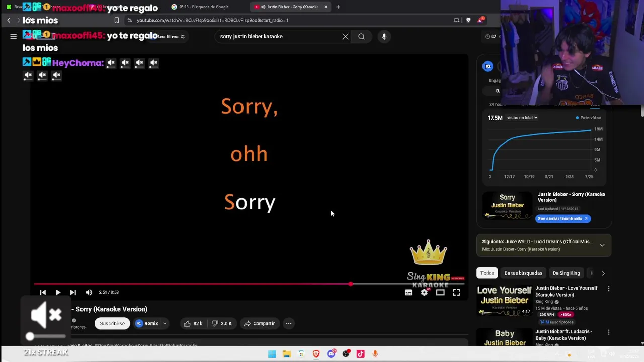
Task: Clear the YouTube search box text
Action: pyautogui.click(x=345, y=36)
